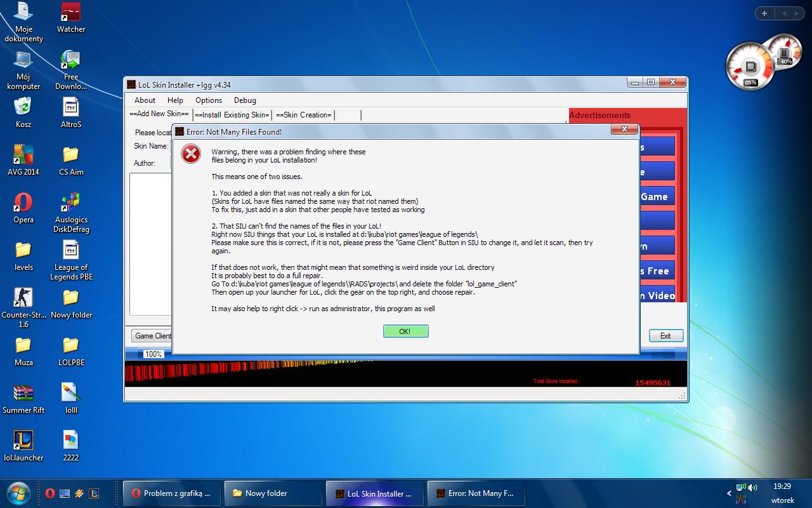Switch to Nowy folder taskbar window

click(x=275, y=493)
